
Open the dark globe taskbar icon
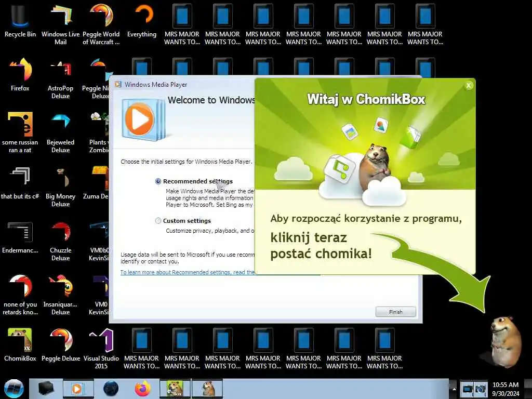(x=111, y=389)
